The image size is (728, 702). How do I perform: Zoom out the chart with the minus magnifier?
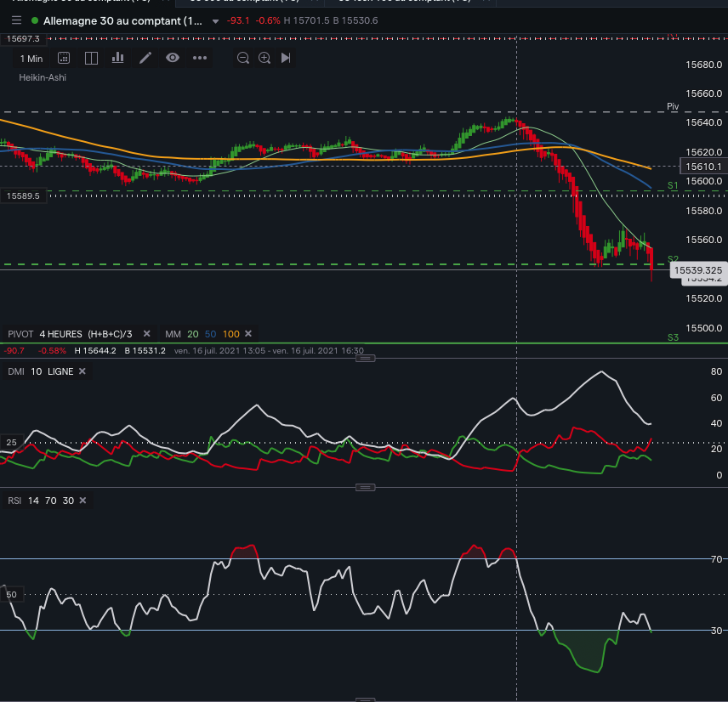[243, 58]
